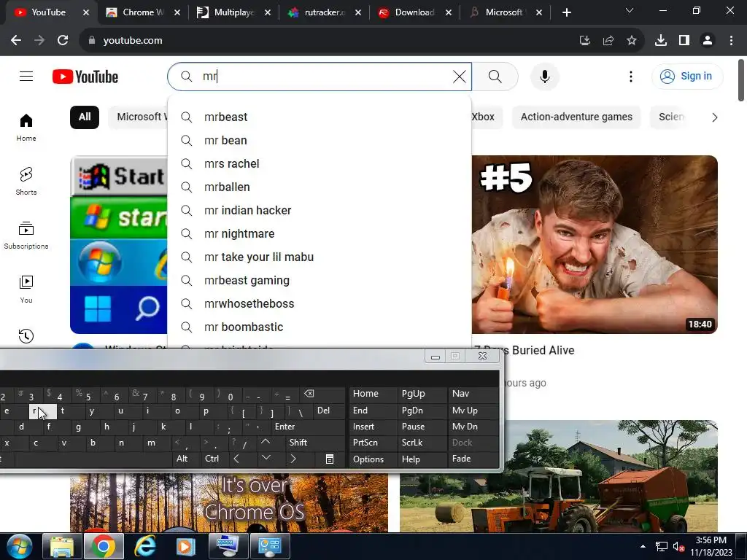Click the up arrow key on on-screen keyboard
Image resolution: width=747 pixels, height=560 pixels.
(x=266, y=443)
